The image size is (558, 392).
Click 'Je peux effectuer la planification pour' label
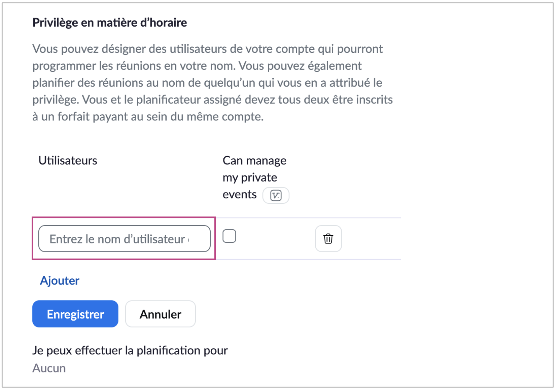click(x=130, y=350)
